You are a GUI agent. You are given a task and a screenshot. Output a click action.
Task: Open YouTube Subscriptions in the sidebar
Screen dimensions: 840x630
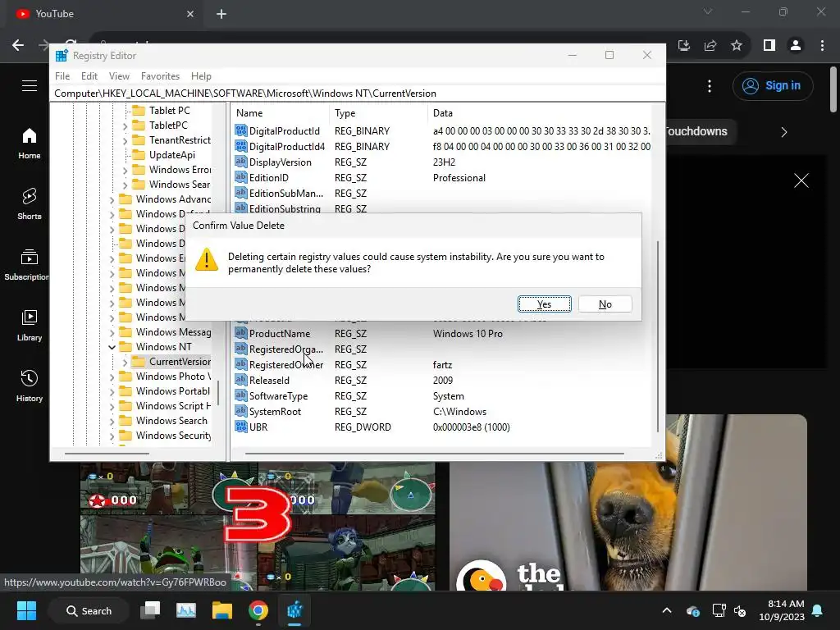27,265
